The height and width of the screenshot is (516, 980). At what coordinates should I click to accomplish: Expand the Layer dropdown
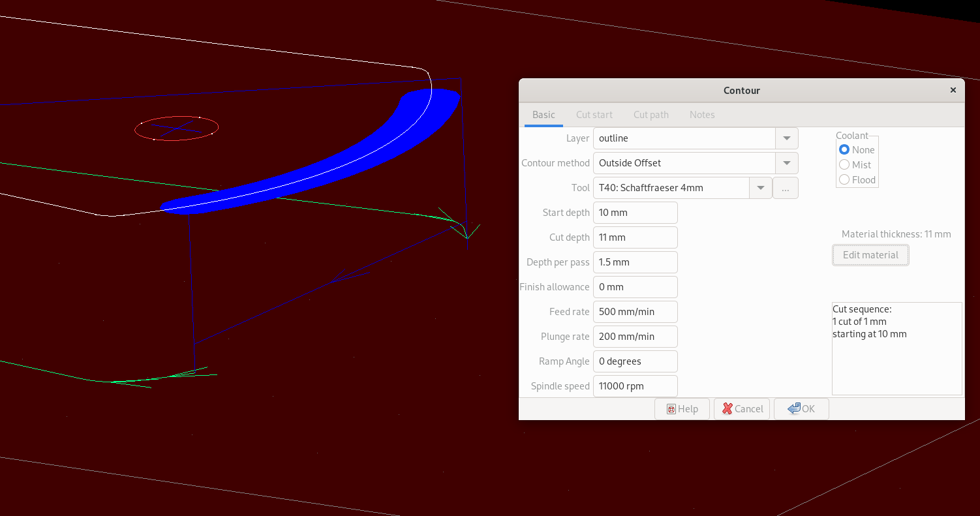point(786,138)
